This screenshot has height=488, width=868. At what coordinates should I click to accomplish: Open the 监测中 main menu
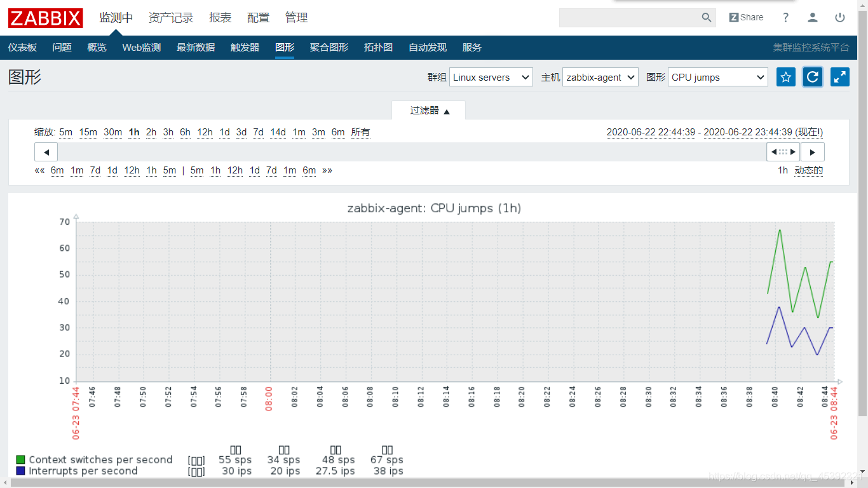[x=116, y=18]
